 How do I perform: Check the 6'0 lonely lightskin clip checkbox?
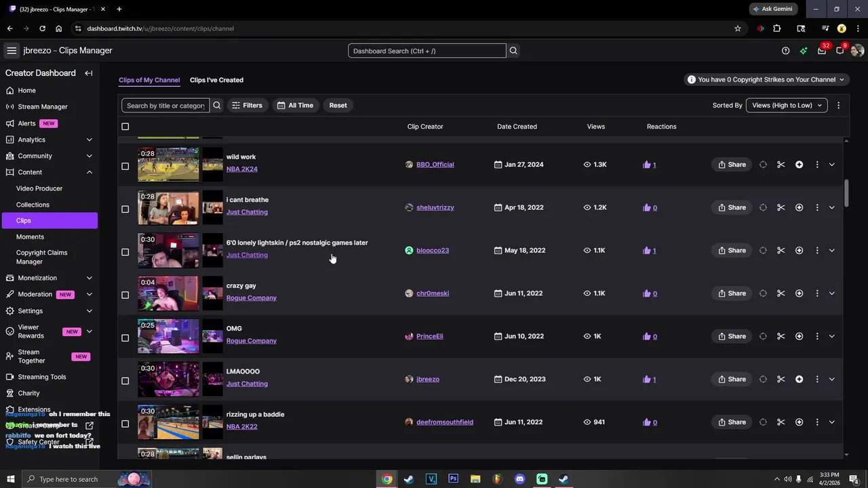(125, 252)
